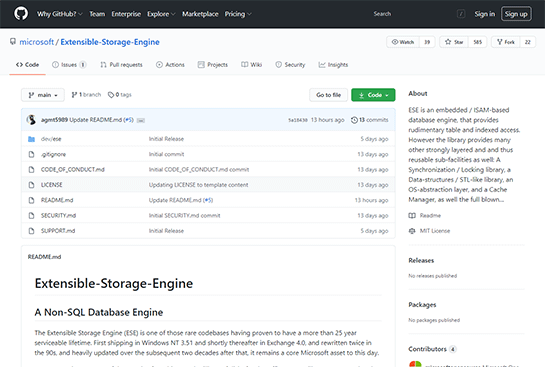The image size is (545, 367).
Task: Click the file icon beside .gitignore
Action: point(31,154)
